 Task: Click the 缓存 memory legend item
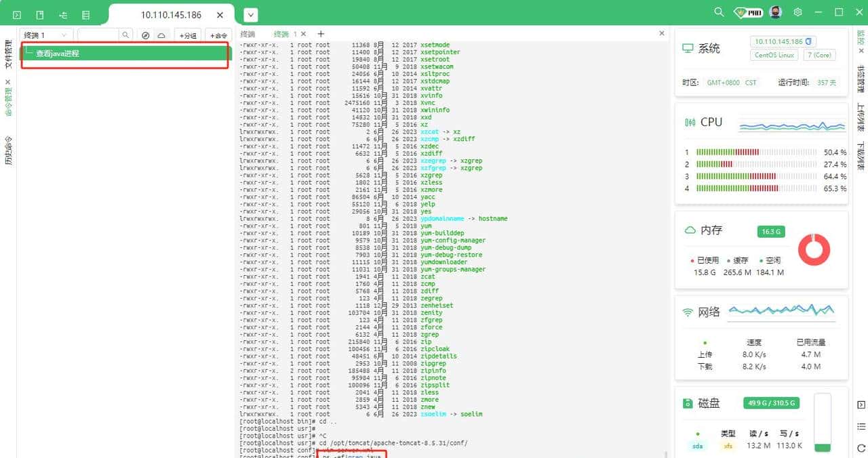(x=737, y=260)
